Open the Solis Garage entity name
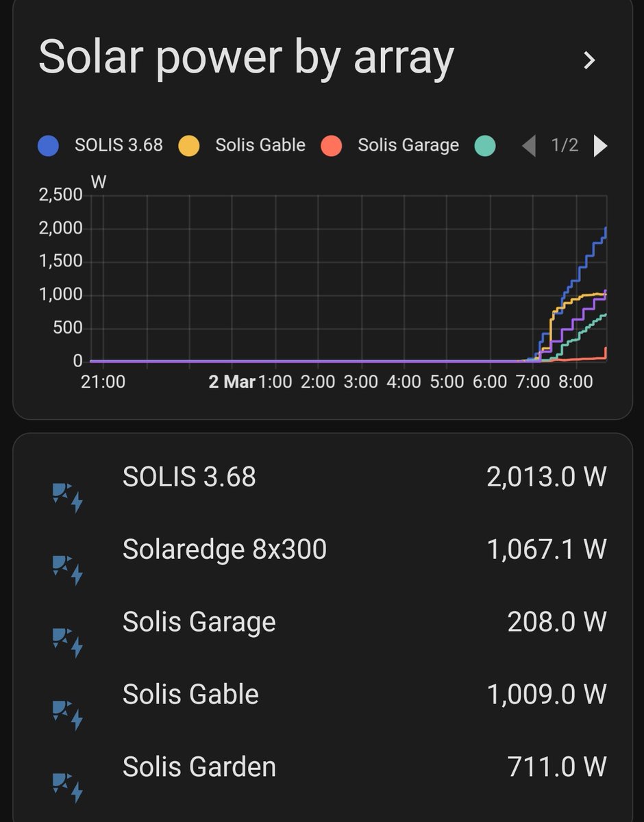Image resolution: width=644 pixels, height=822 pixels. [199, 622]
